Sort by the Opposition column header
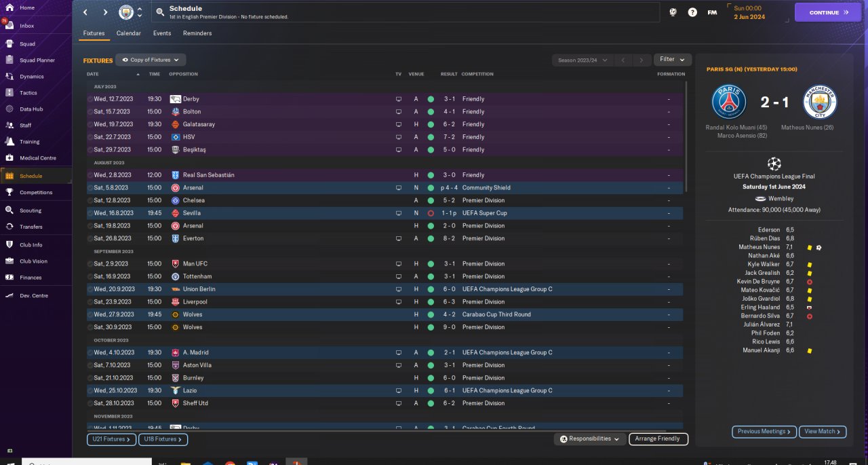This screenshot has height=465, width=868. pyautogui.click(x=183, y=74)
